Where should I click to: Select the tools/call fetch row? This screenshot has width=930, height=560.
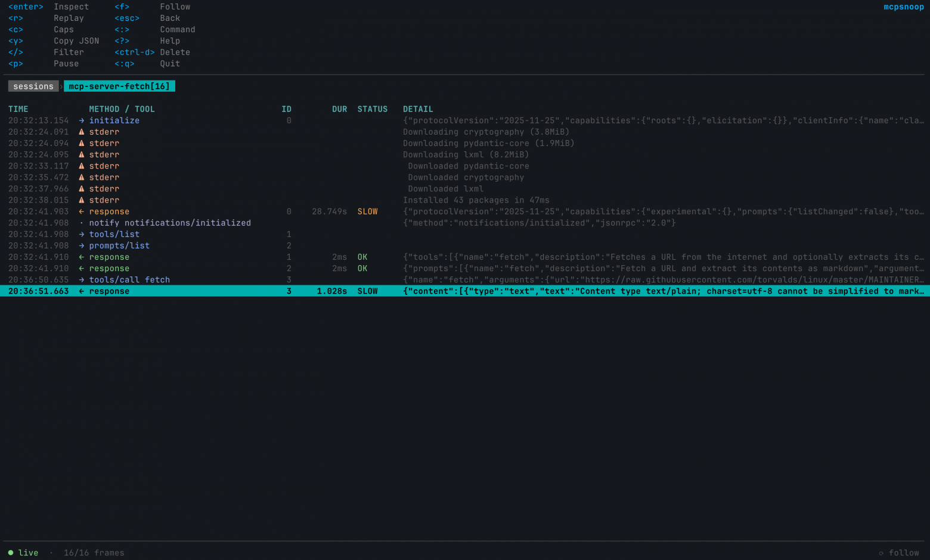point(465,279)
